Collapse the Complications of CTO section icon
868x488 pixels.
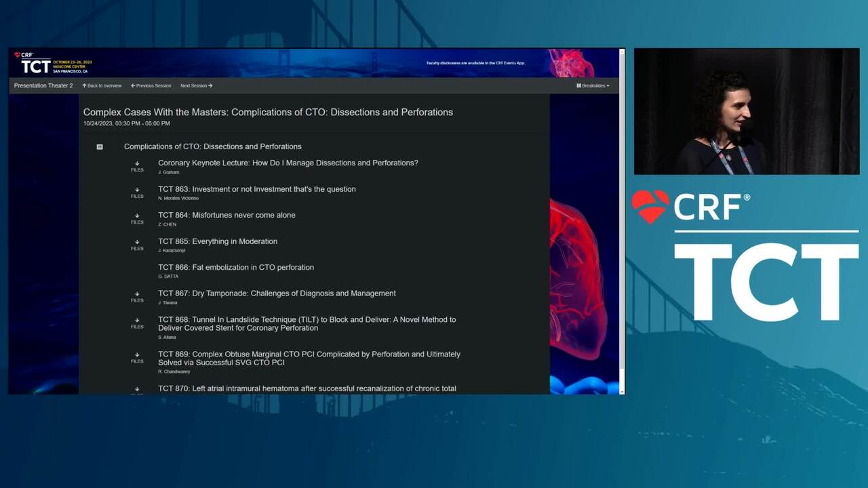point(100,146)
